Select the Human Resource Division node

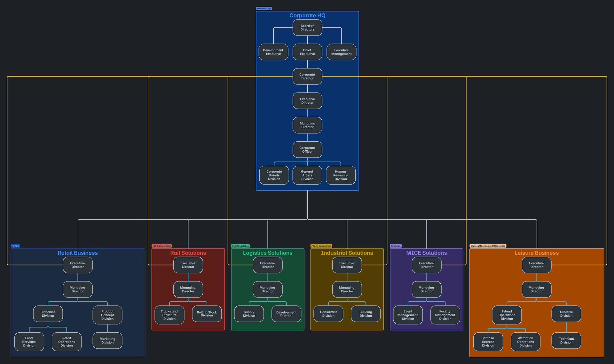(341, 175)
